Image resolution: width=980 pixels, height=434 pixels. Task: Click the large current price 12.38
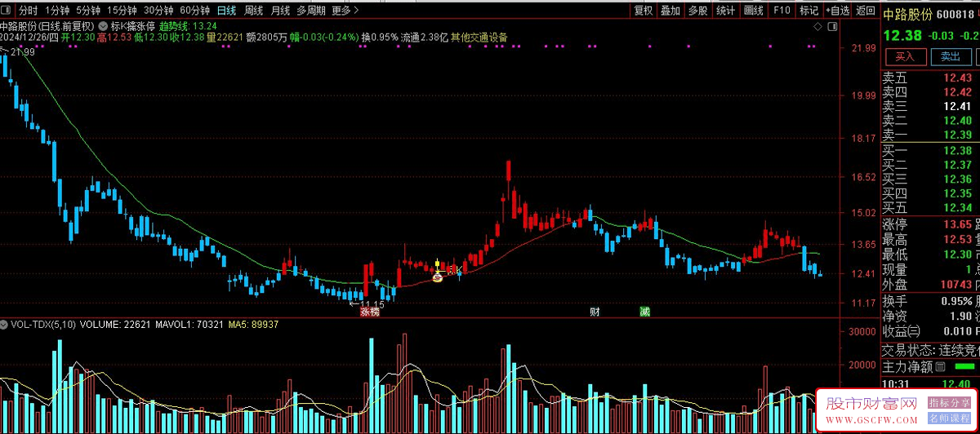click(x=902, y=35)
